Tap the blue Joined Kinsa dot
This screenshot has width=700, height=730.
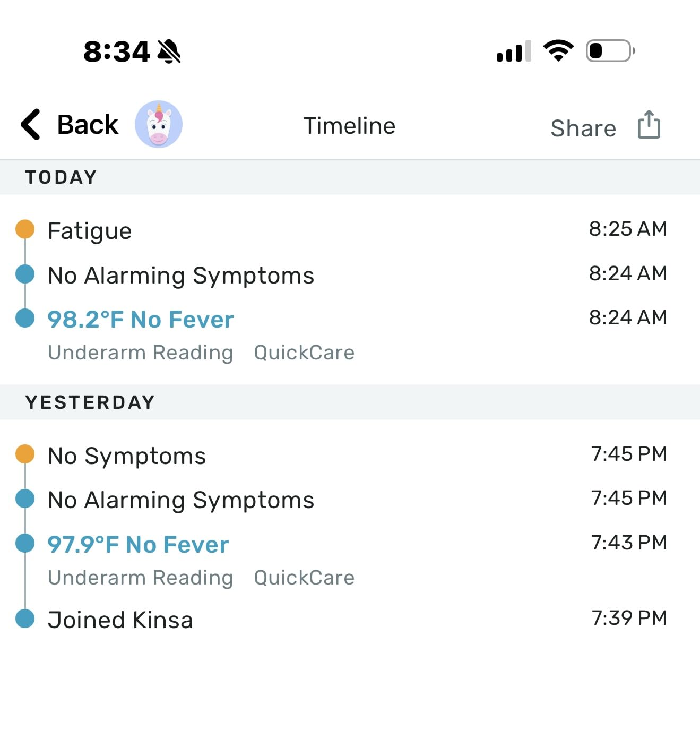[25, 619]
